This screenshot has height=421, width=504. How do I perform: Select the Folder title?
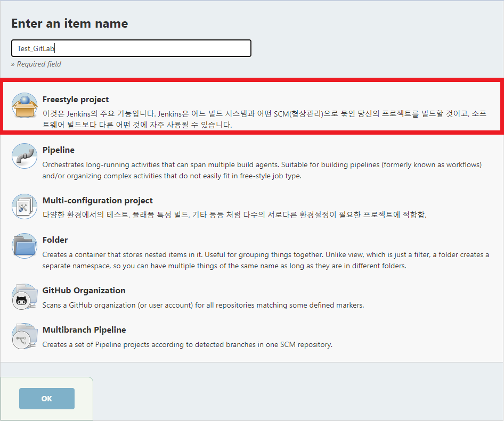[x=55, y=240]
